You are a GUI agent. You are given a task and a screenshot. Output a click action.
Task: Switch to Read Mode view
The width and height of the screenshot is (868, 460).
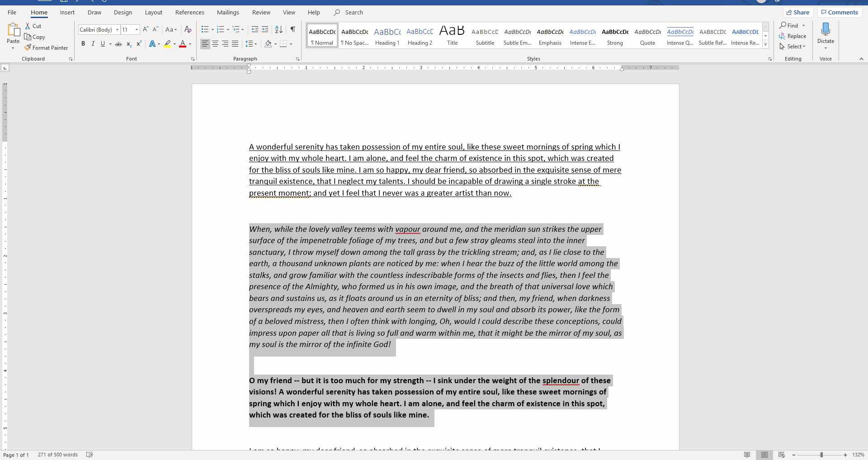[x=747, y=455]
